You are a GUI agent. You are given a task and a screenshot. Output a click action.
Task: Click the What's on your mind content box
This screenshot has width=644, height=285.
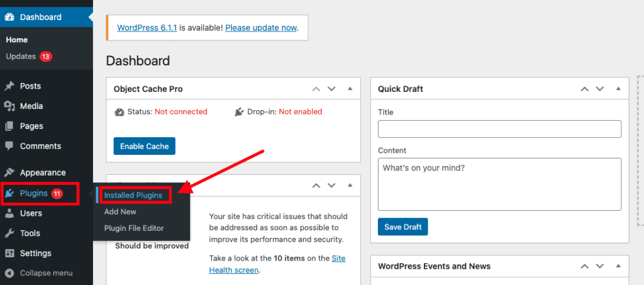499,184
